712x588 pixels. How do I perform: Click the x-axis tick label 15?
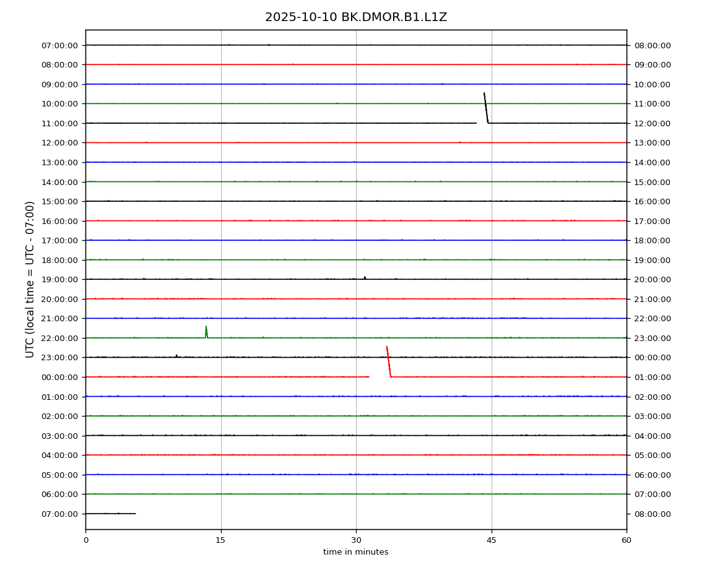pos(220,540)
